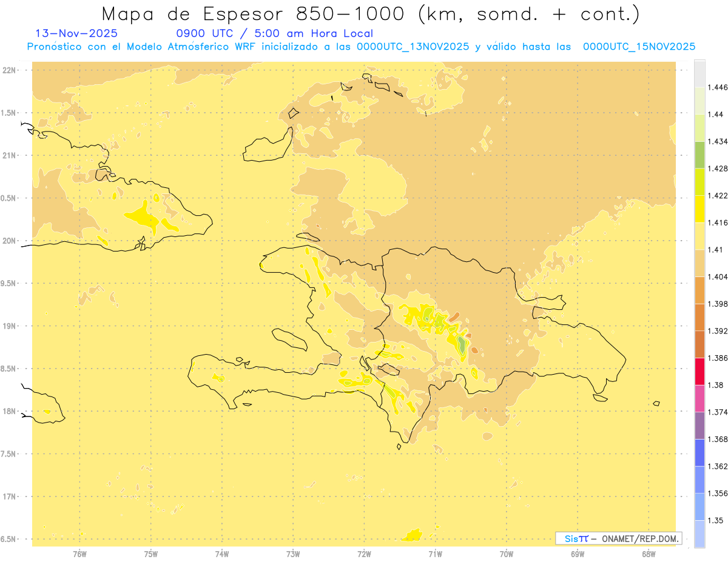The image size is (728, 562).
Task: Click the color scale value '1.41'
Action: [x=715, y=250]
